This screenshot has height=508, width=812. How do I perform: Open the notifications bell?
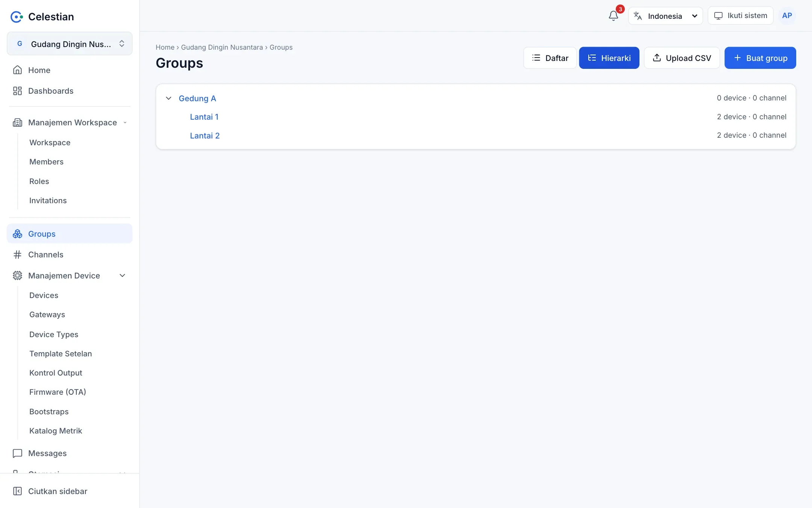tap(613, 16)
